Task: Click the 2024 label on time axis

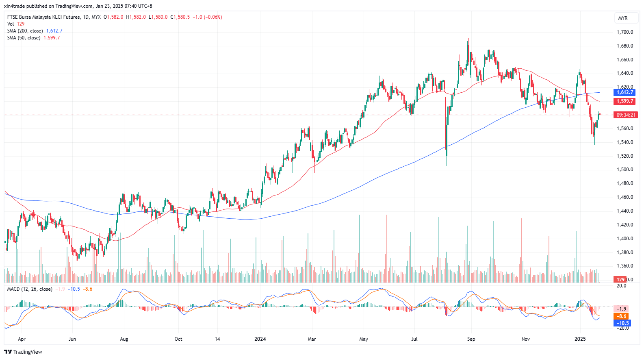Action: click(260, 339)
